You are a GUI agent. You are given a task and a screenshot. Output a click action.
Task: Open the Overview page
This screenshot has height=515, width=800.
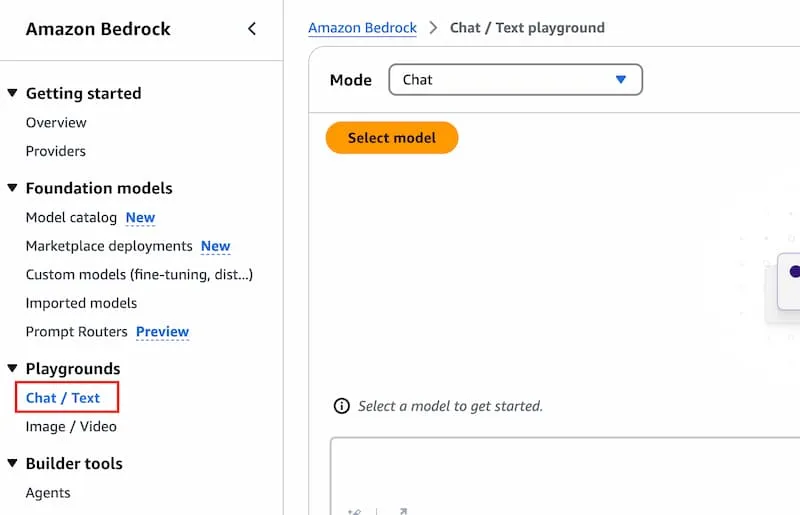[x=56, y=122]
